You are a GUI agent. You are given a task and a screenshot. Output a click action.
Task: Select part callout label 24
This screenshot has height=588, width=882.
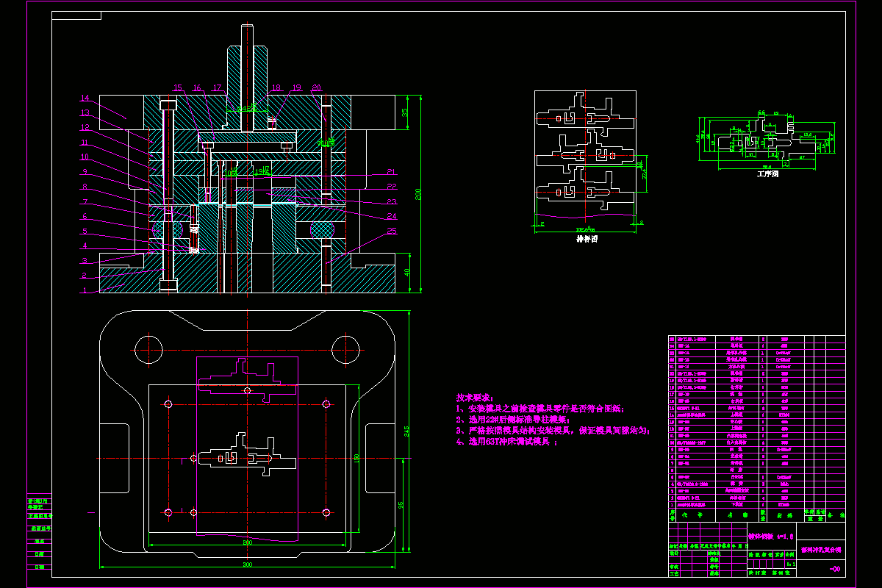click(x=392, y=217)
